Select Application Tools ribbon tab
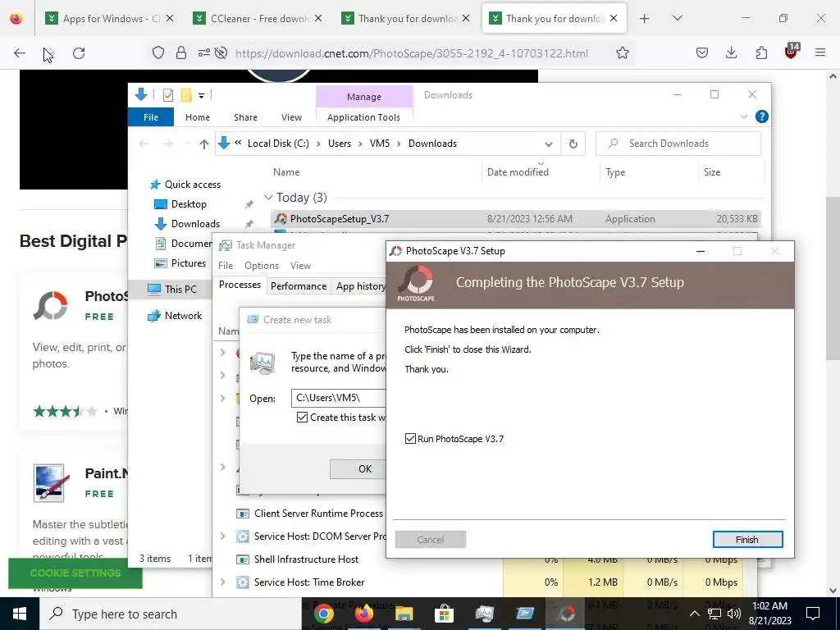The image size is (840, 630). (x=363, y=117)
